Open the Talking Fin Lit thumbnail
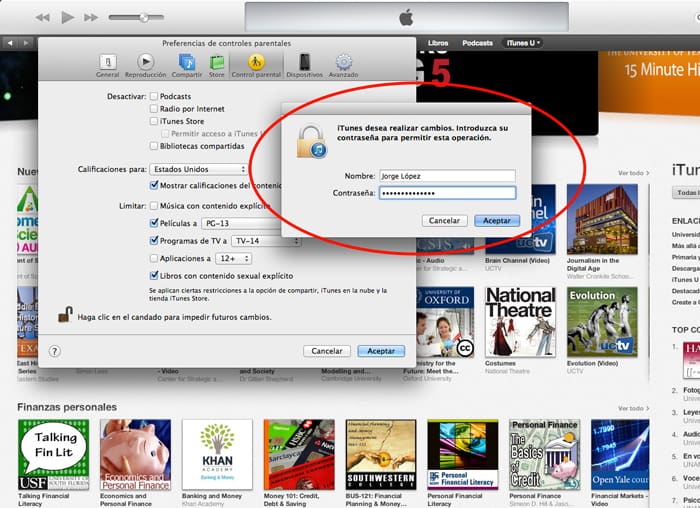The image size is (700, 508). coord(54,454)
